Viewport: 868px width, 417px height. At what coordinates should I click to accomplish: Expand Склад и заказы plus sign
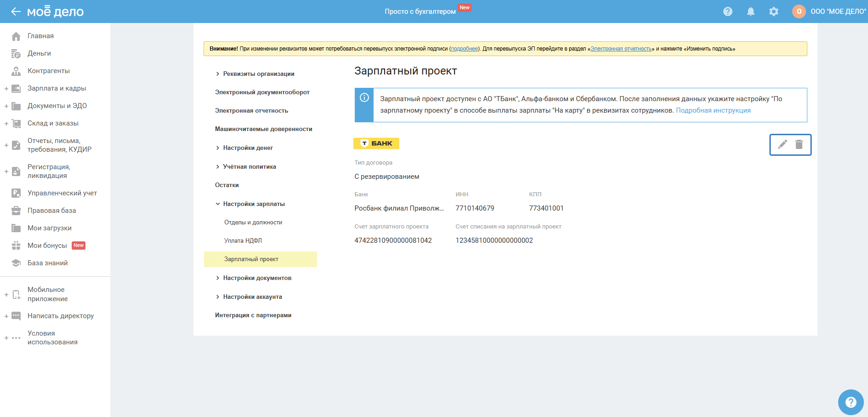coord(6,124)
